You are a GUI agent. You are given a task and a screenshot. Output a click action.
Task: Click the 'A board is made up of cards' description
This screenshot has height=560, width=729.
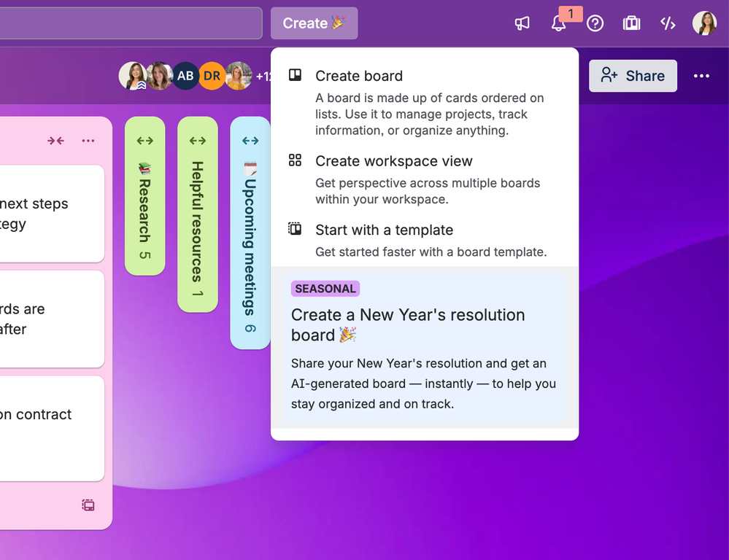[430, 114]
